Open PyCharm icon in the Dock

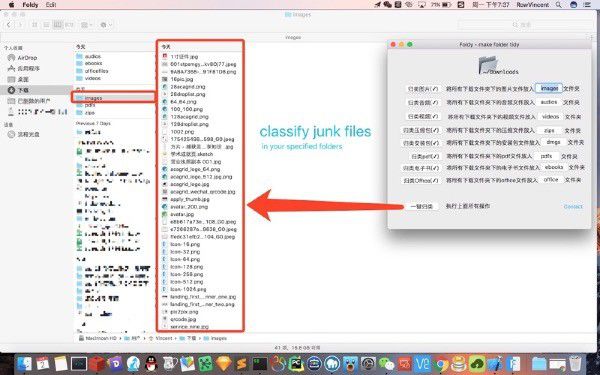click(x=296, y=364)
